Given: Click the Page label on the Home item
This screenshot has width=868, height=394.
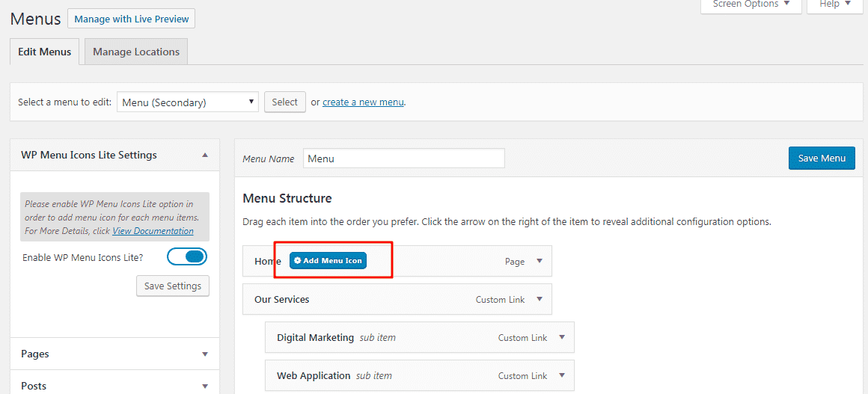Looking at the screenshot, I should pos(515,261).
